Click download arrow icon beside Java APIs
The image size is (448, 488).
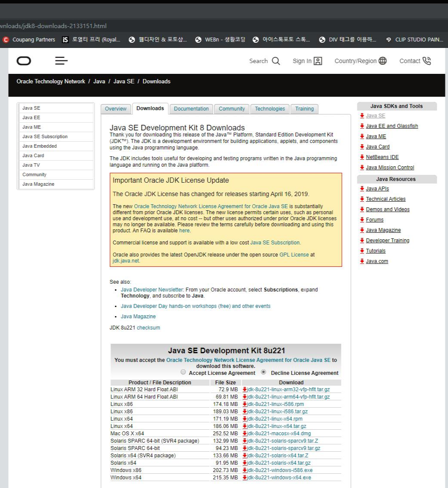(362, 189)
